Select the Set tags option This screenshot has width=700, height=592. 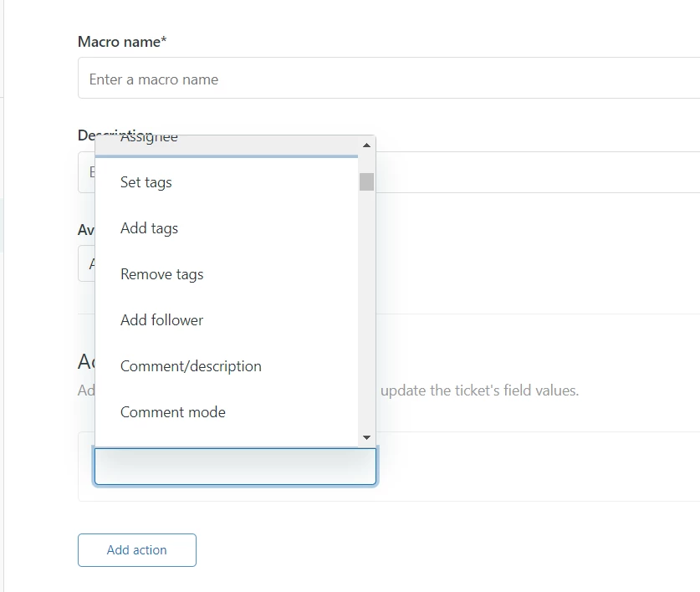pyautogui.click(x=146, y=182)
